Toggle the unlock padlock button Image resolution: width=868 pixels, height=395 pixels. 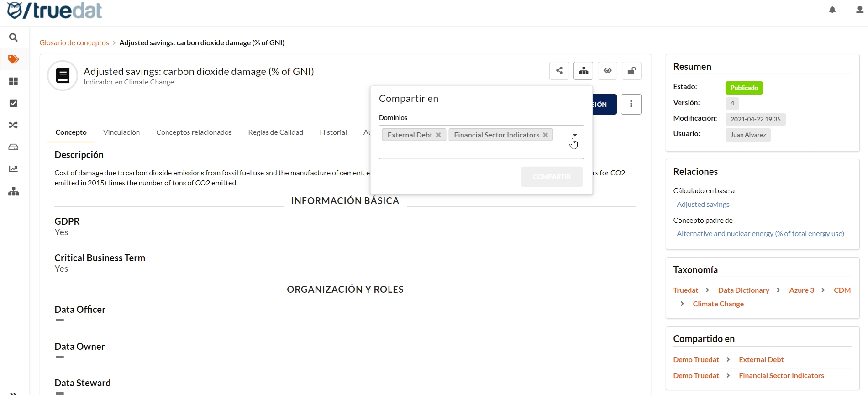[631, 71]
